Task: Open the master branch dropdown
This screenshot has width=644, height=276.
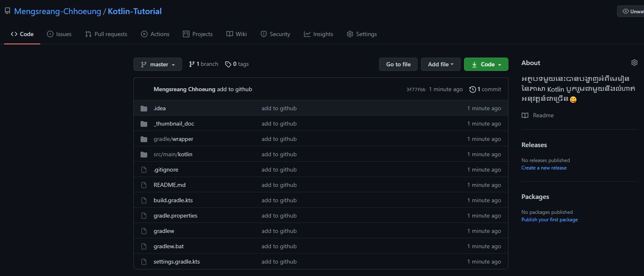Action: pyautogui.click(x=158, y=64)
